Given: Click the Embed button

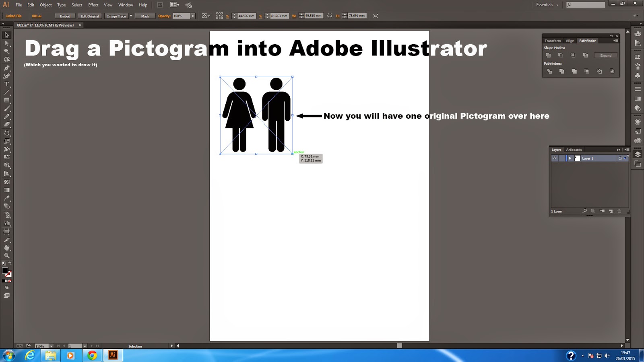Looking at the screenshot, I should 65,16.
